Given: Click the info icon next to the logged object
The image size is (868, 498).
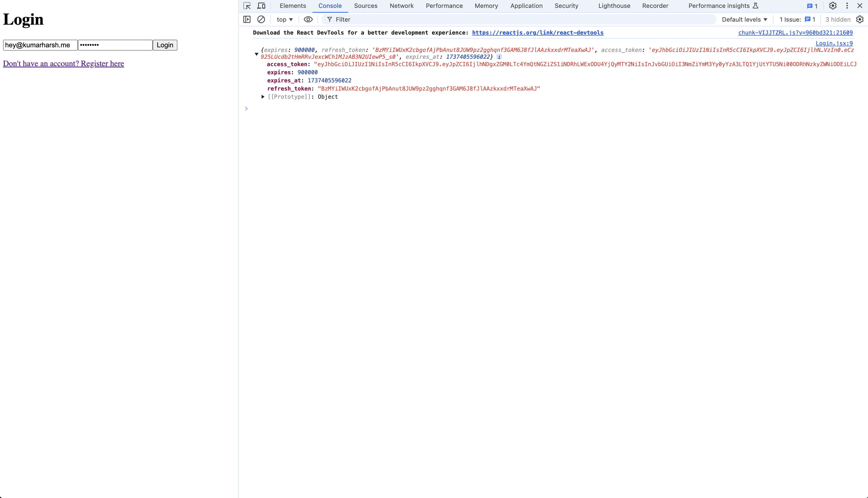Looking at the screenshot, I should (499, 57).
